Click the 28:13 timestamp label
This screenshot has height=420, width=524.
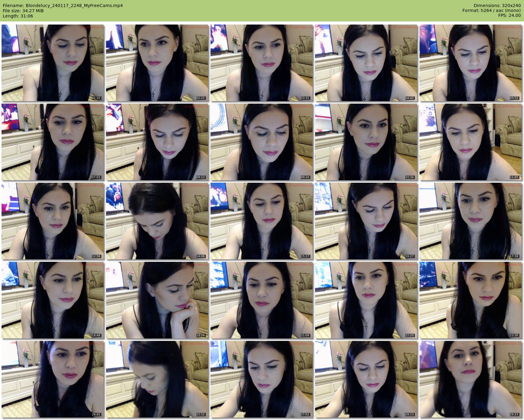pyautogui.click(x=409, y=414)
